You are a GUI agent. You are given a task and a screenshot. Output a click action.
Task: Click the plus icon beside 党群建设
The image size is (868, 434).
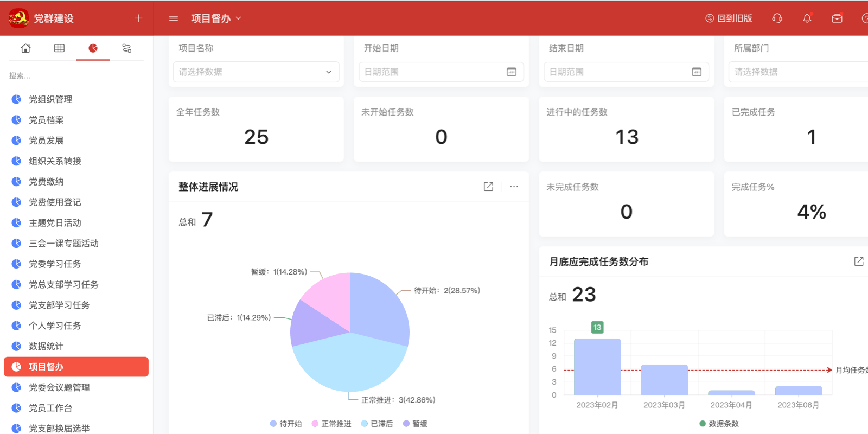click(x=138, y=18)
